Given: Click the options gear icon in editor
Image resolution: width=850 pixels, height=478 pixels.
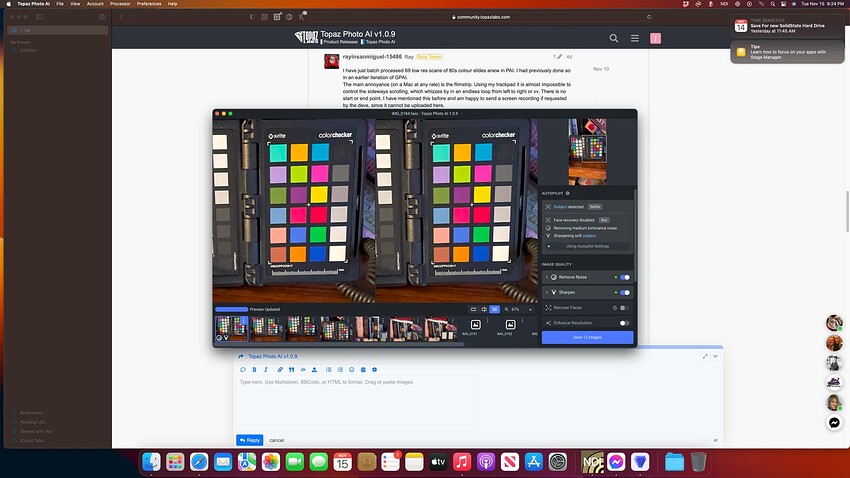Looking at the screenshot, I should coord(375,370).
